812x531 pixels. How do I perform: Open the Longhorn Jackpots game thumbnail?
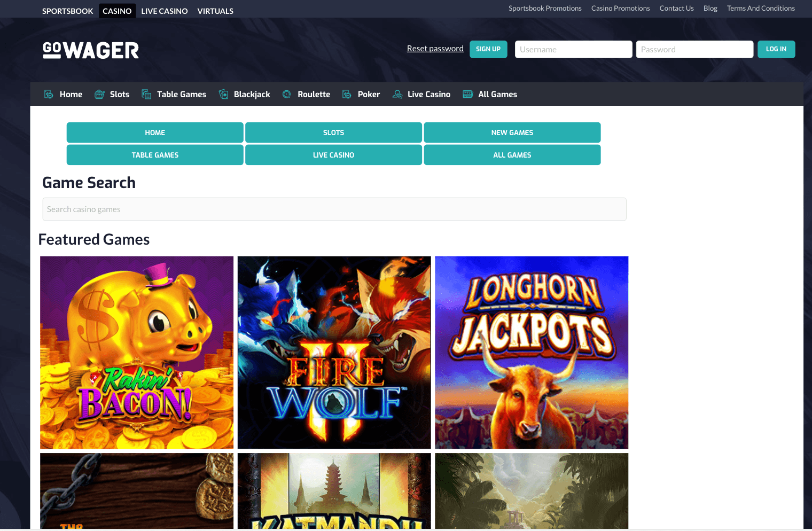point(532,352)
